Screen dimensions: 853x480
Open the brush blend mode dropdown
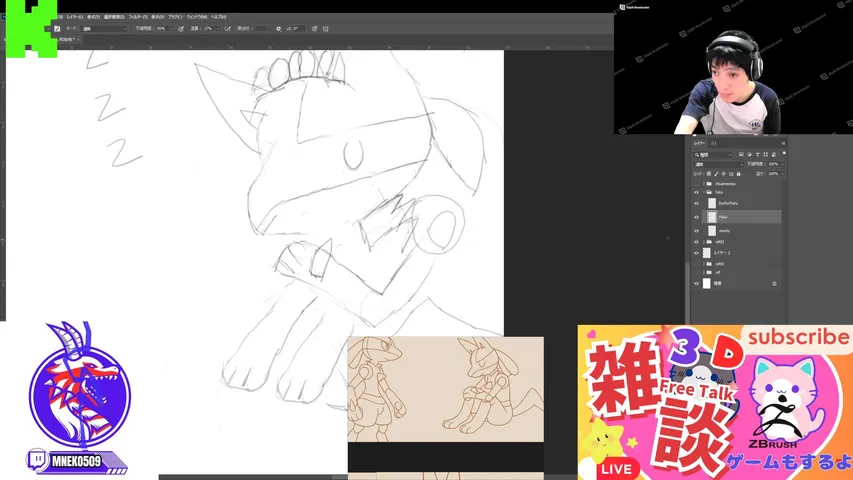(x=104, y=28)
